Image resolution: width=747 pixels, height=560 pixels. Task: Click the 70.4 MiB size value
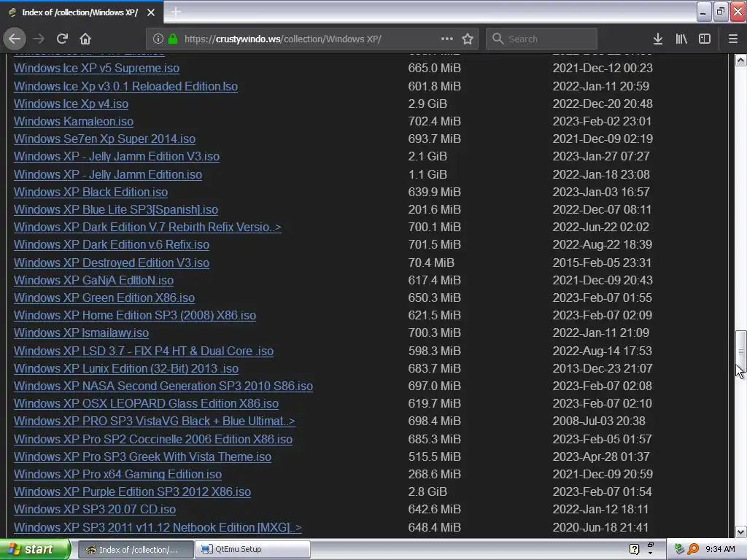pyautogui.click(x=431, y=262)
